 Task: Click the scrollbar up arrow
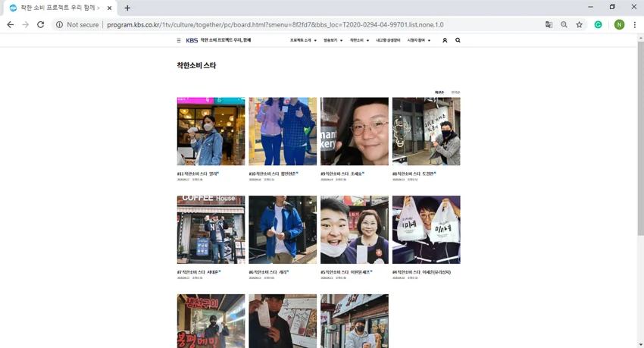pos(640,37)
